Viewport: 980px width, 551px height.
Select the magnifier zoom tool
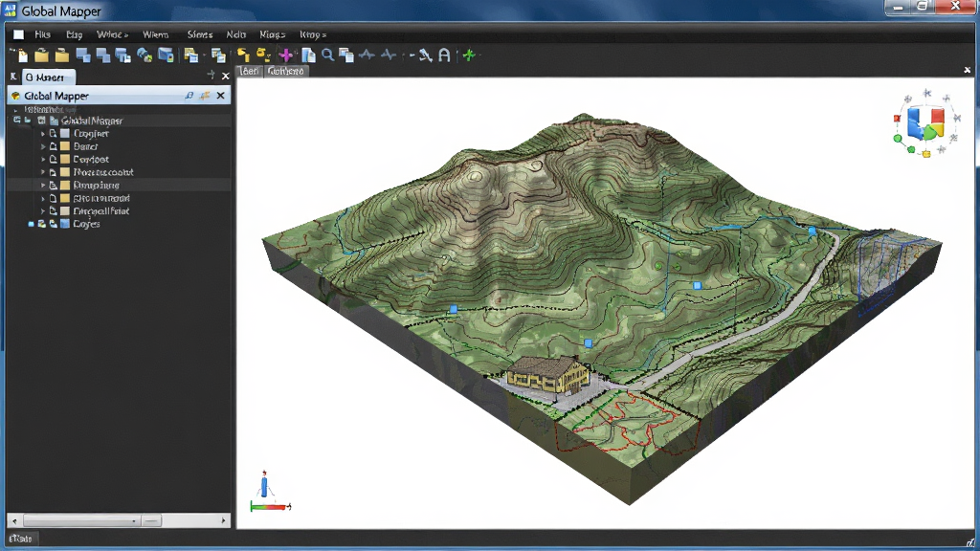pos(327,55)
